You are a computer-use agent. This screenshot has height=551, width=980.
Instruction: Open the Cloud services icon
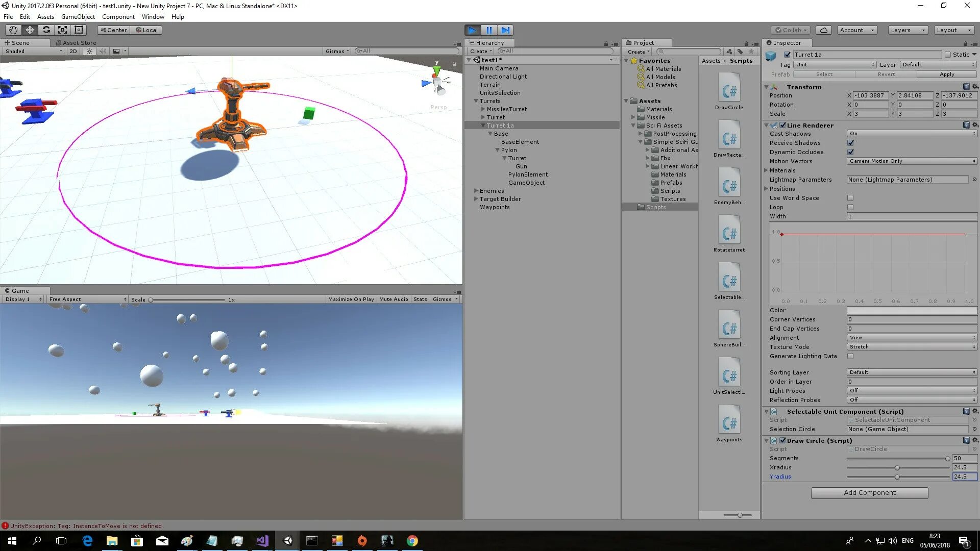click(x=823, y=30)
